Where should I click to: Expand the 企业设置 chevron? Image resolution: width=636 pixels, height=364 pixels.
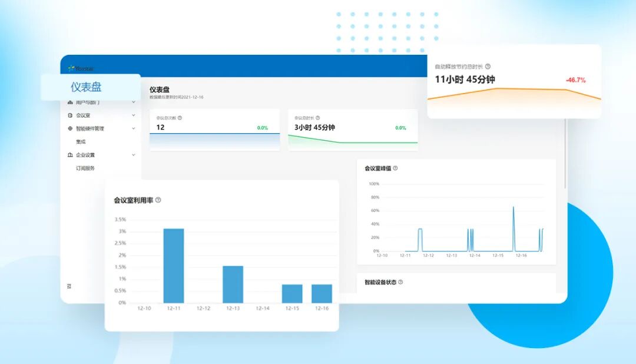[134, 155]
